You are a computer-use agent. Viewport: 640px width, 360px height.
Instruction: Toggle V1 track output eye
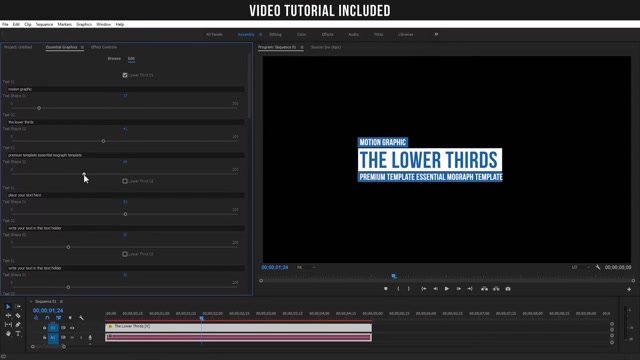[x=72, y=328]
